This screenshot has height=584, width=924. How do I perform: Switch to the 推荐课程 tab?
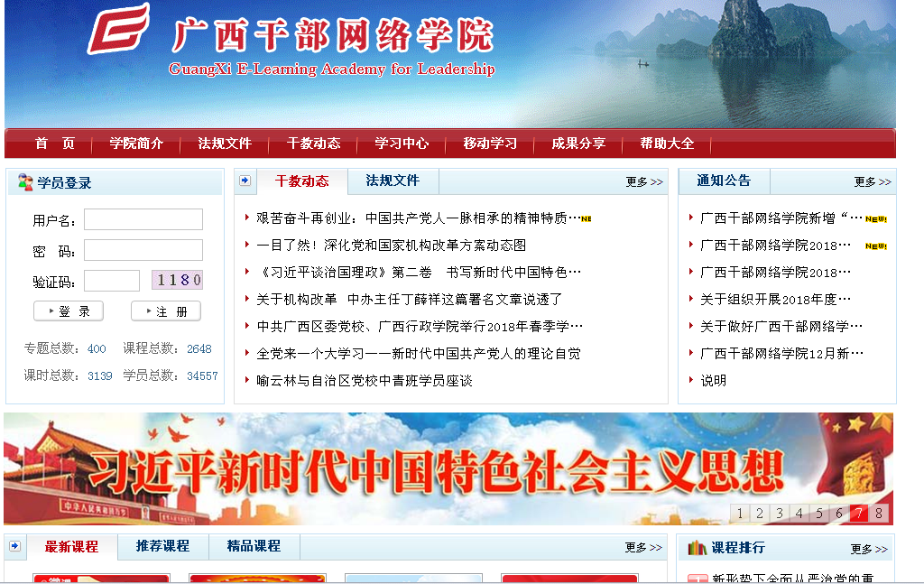(162, 546)
